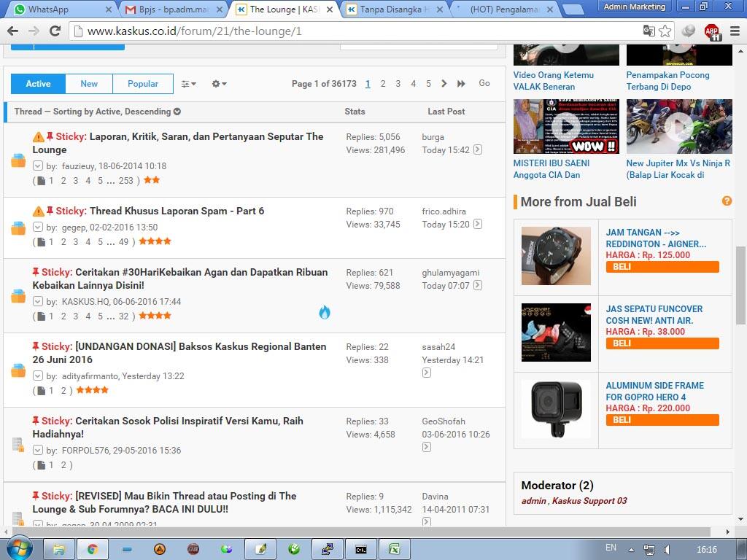Go to last post by sasah24 arrow icon
Screen dimensions: 747x560
(x=426, y=373)
